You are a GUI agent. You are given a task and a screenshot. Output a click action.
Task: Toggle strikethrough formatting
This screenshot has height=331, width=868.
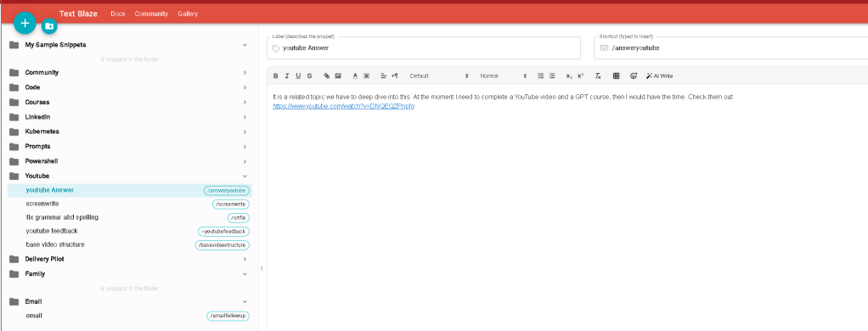point(310,76)
